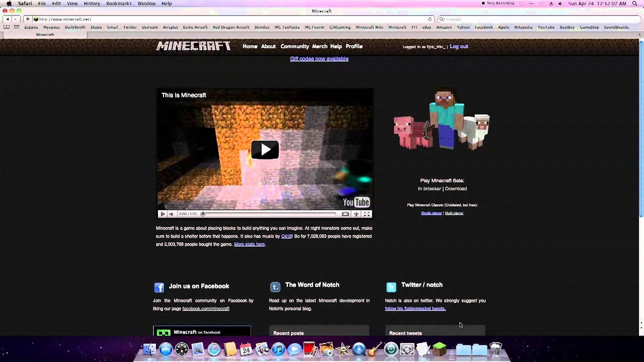Open the Facebook icon beside Join us
This screenshot has height=362, width=644.
(159, 287)
